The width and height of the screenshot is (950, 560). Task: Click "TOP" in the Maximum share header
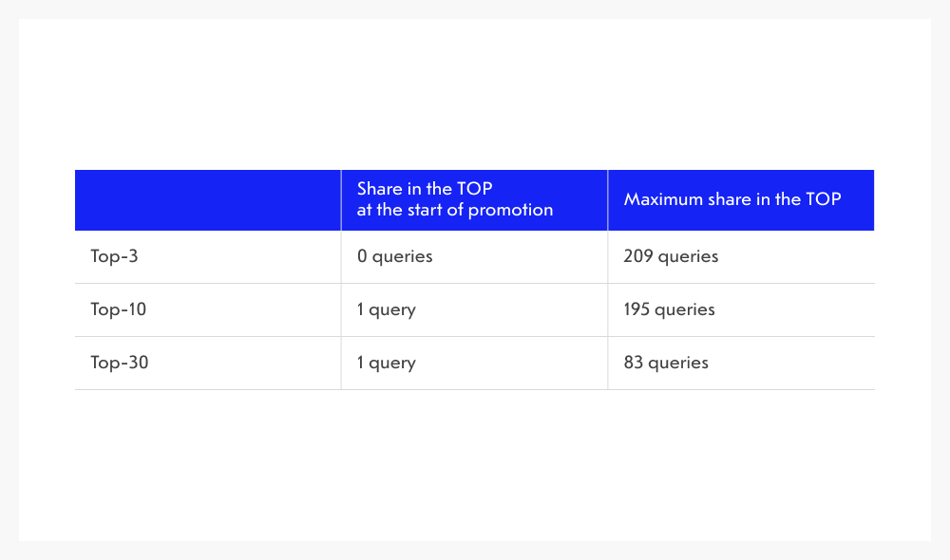tap(823, 200)
